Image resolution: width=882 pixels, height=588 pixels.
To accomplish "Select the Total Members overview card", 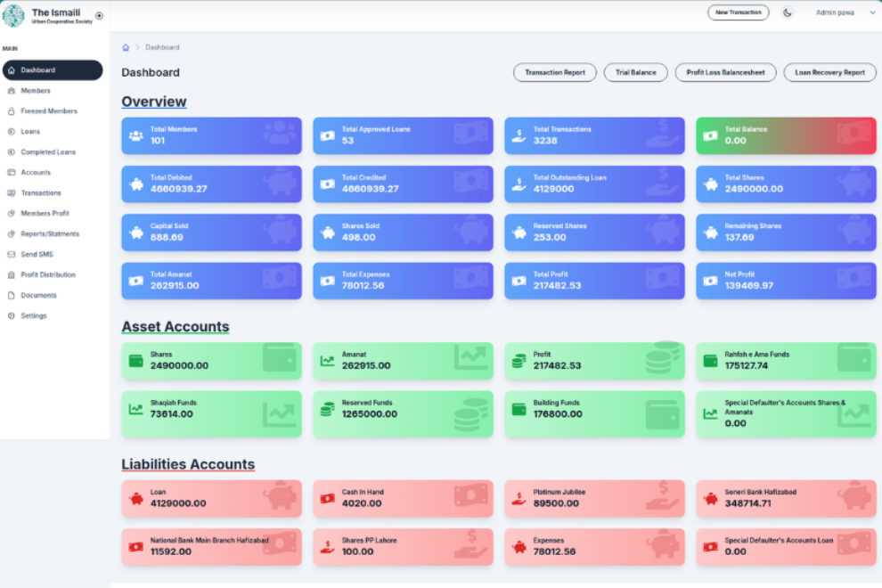I will (x=211, y=135).
